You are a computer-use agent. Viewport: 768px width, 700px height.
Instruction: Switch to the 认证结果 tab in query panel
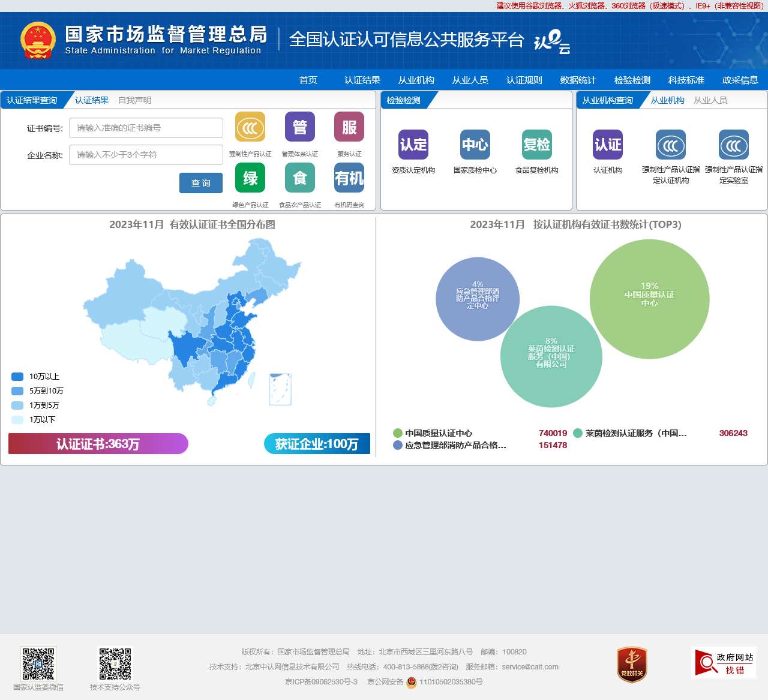(92, 100)
